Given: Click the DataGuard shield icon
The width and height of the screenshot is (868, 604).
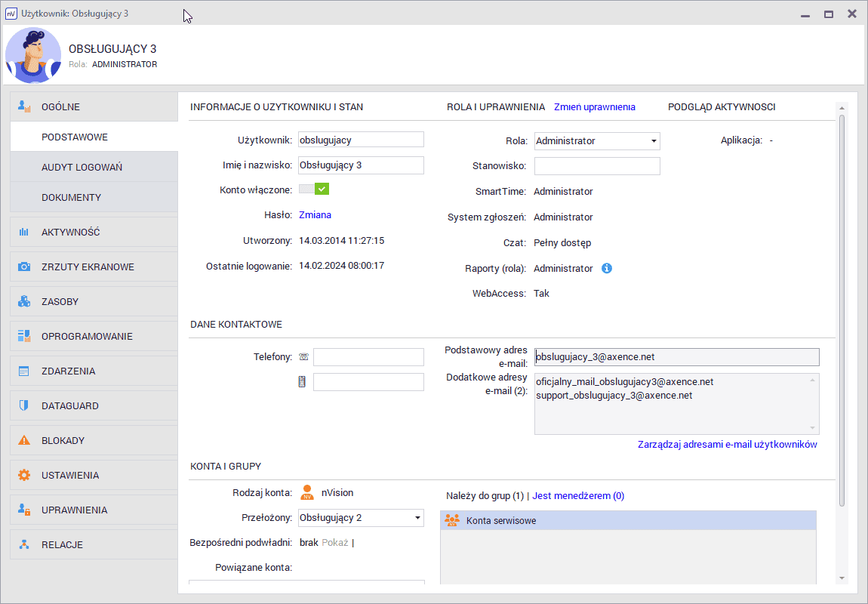Looking at the screenshot, I should 24,406.
